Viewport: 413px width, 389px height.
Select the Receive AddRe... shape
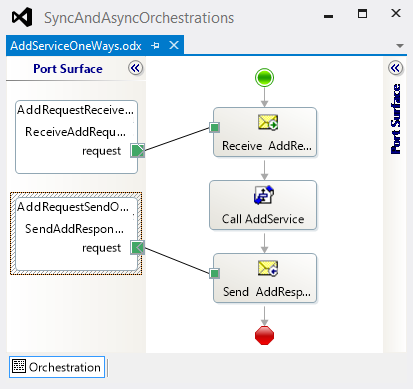point(265,132)
